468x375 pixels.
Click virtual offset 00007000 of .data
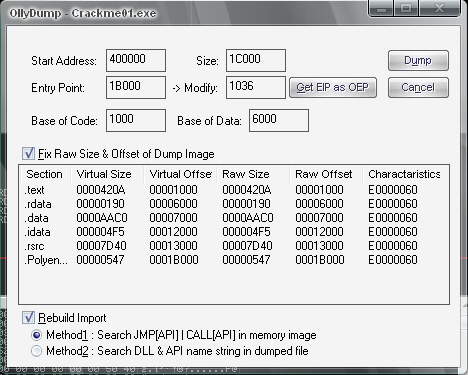coord(173,218)
